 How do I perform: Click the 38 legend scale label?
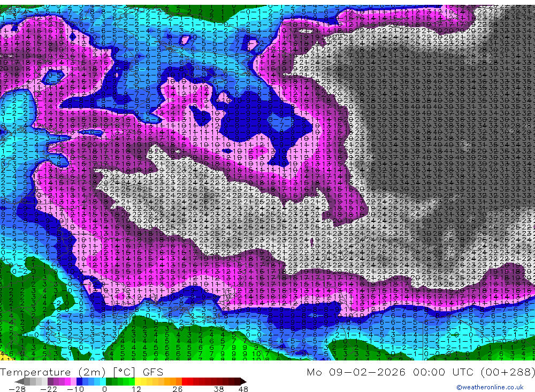pyautogui.click(x=219, y=389)
